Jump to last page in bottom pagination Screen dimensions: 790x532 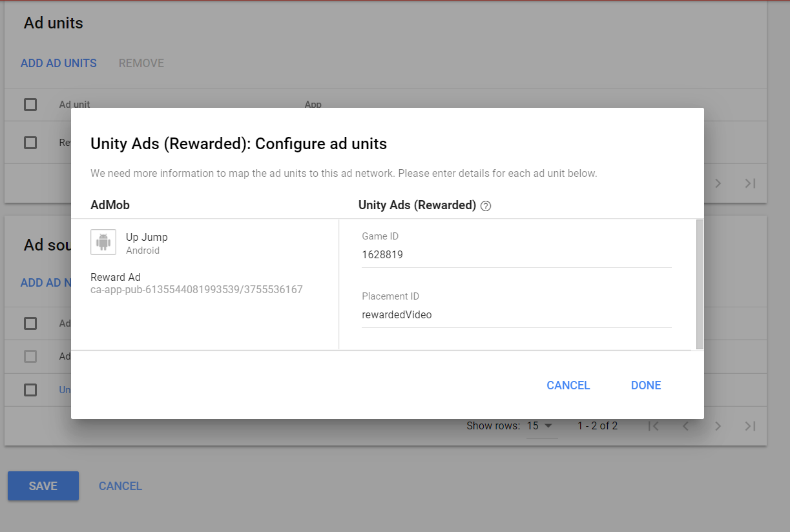pos(749,425)
